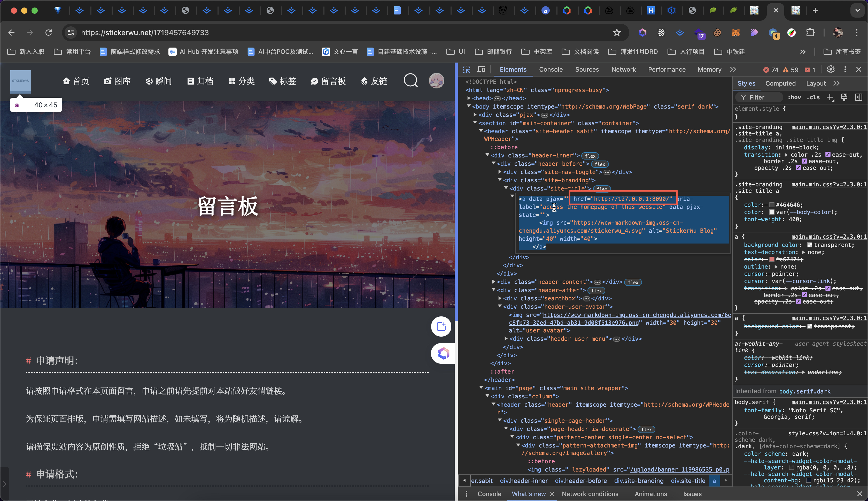Click the floating comment edit button
This screenshot has height=501, width=868.
[441, 326]
